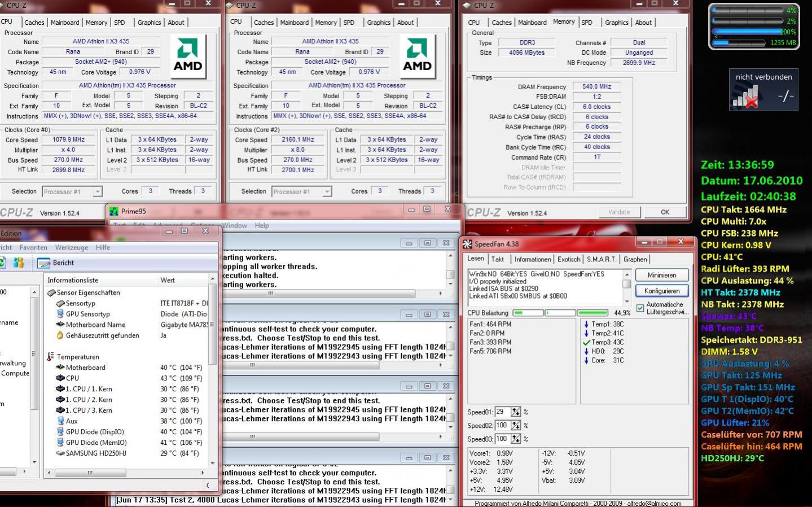Click DRAM Frequency value 540.0 MHz

click(x=597, y=86)
